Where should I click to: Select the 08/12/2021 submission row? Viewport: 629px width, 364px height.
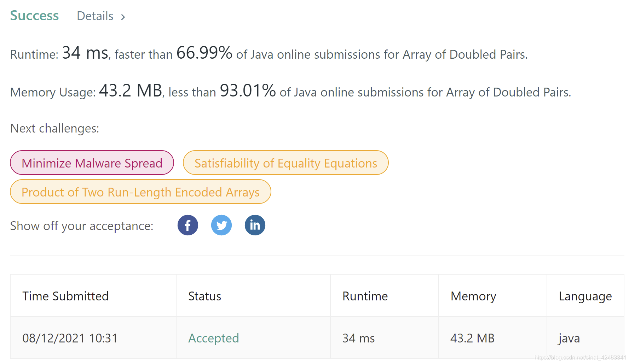pyautogui.click(x=70, y=338)
